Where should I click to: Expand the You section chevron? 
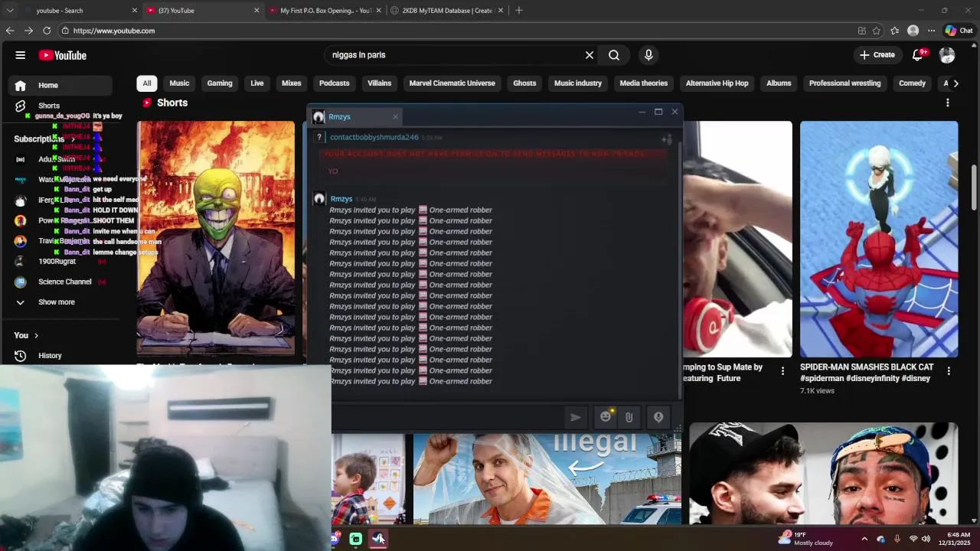[x=36, y=335]
